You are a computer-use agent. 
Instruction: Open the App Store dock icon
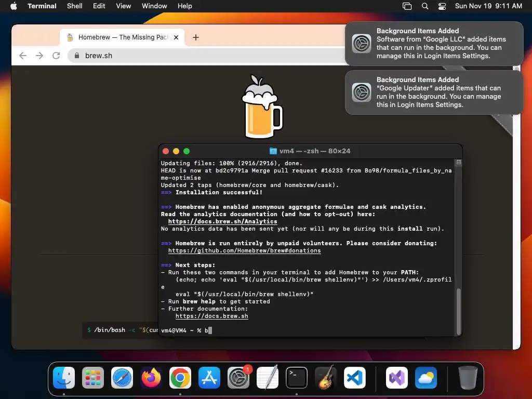209,378
